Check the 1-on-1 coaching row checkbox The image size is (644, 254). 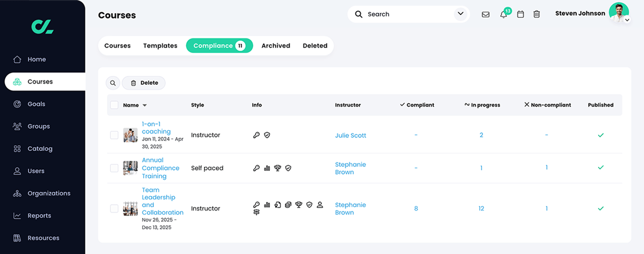point(114,135)
